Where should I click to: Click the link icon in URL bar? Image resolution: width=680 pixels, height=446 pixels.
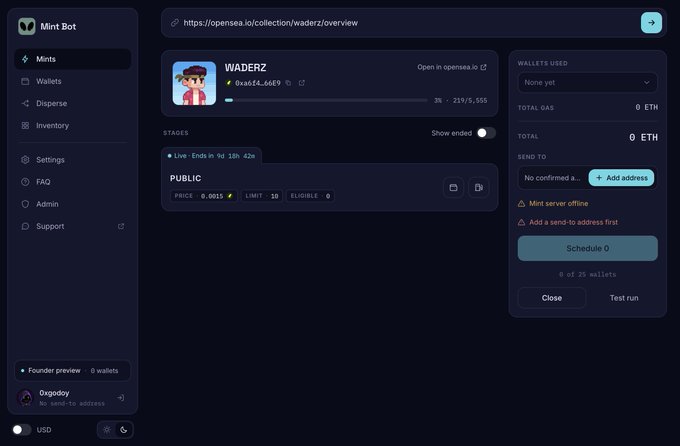[x=174, y=23]
